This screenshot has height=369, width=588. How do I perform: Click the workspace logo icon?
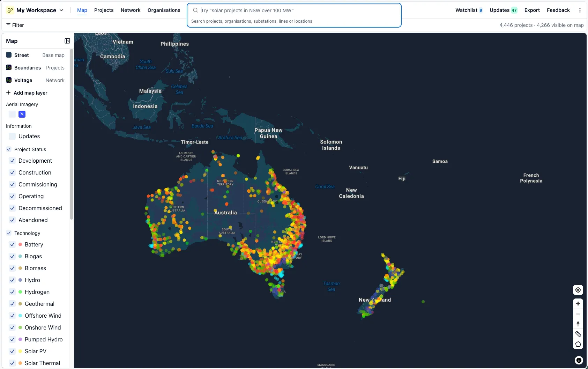[10, 10]
